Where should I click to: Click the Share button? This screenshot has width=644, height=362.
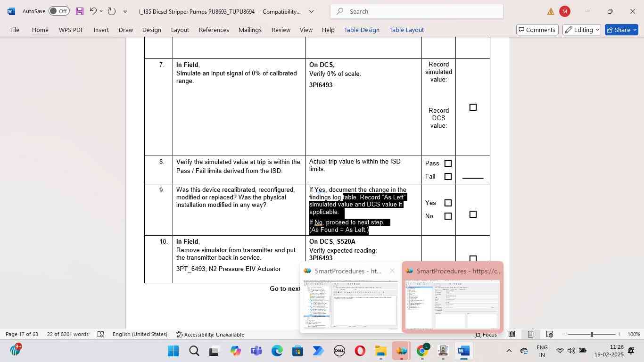click(x=621, y=30)
